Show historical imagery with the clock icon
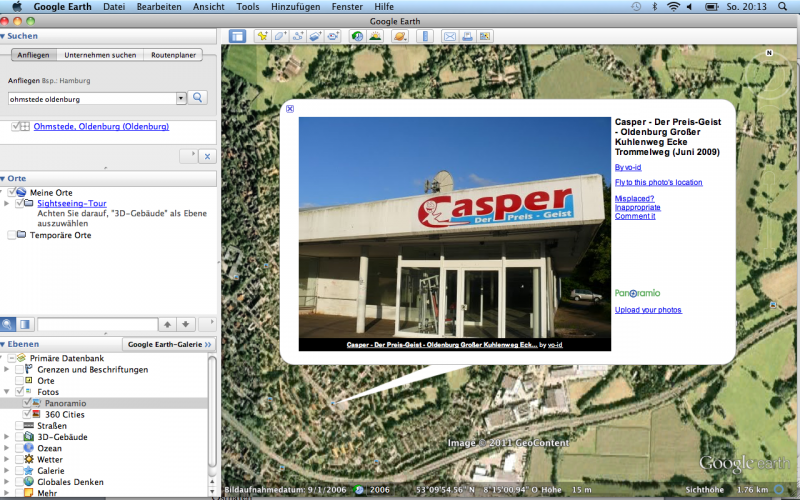The height and width of the screenshot is (500, 800). pyautogui.click(x=357, y=36)
